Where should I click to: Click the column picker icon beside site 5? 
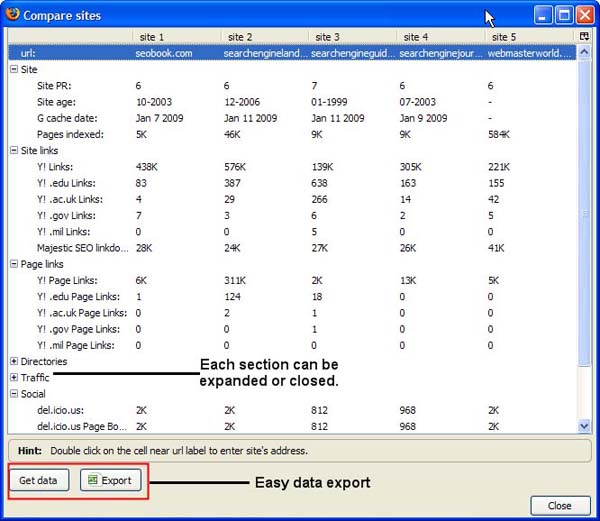click(584, 36)
